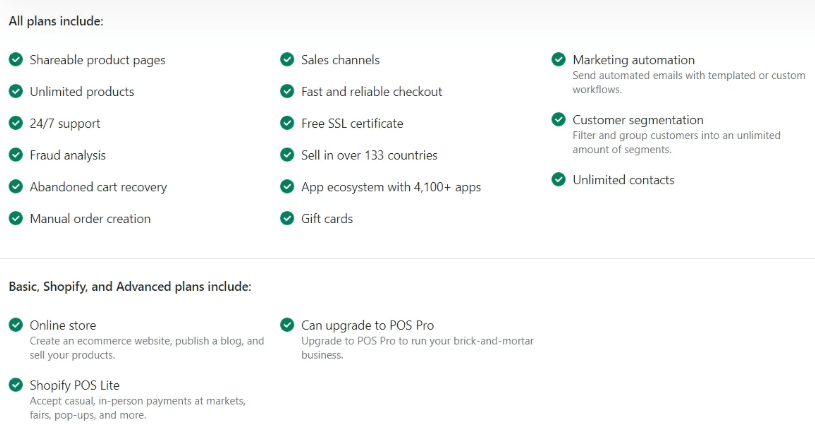This screenshot has width=815, height=444.
Task: Click the 'Sales channels' feature label
Action: coord(340,60)
